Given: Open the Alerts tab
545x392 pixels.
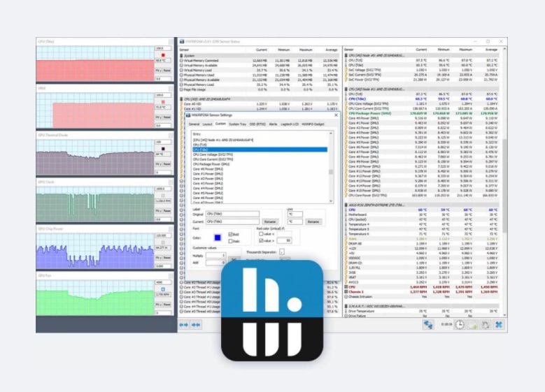Looking at the screenshot, I should pos(273,124).
